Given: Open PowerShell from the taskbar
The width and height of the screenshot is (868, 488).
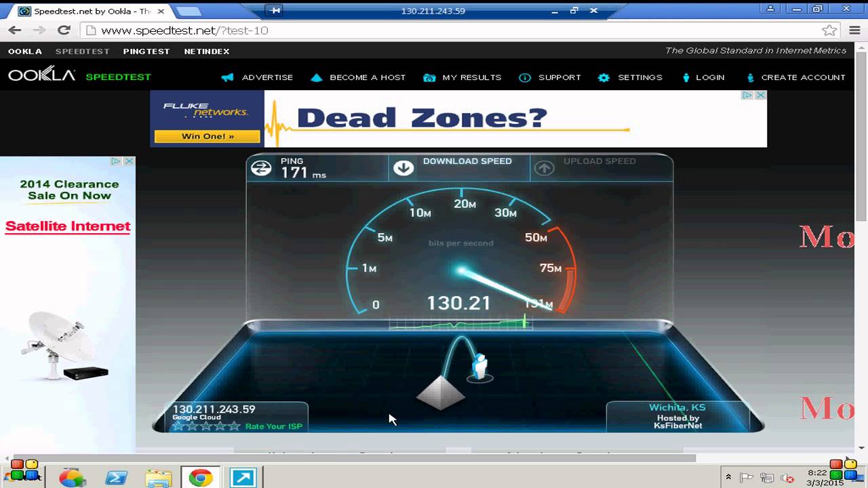Looking at the screenshot, I should point(117,478).
